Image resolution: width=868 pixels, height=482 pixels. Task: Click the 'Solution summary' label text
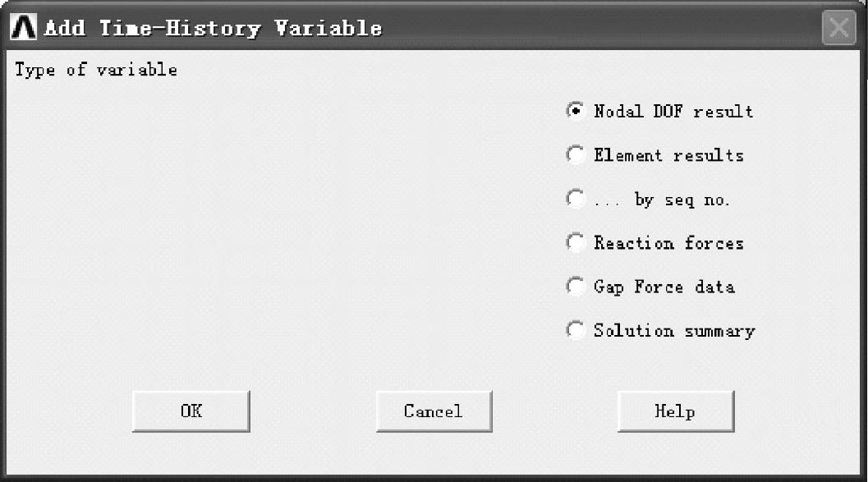pos(673,331)
